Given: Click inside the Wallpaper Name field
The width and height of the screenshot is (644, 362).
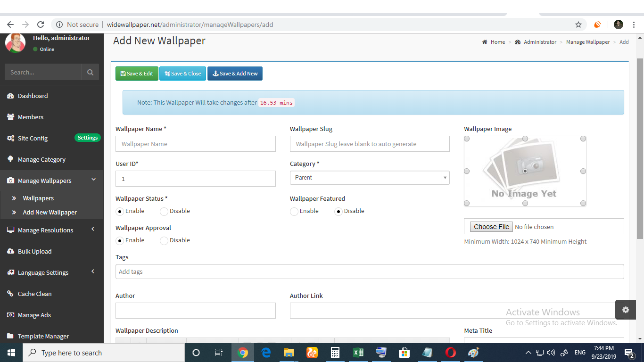Looking at the screenshot, I should pos(195,144).
